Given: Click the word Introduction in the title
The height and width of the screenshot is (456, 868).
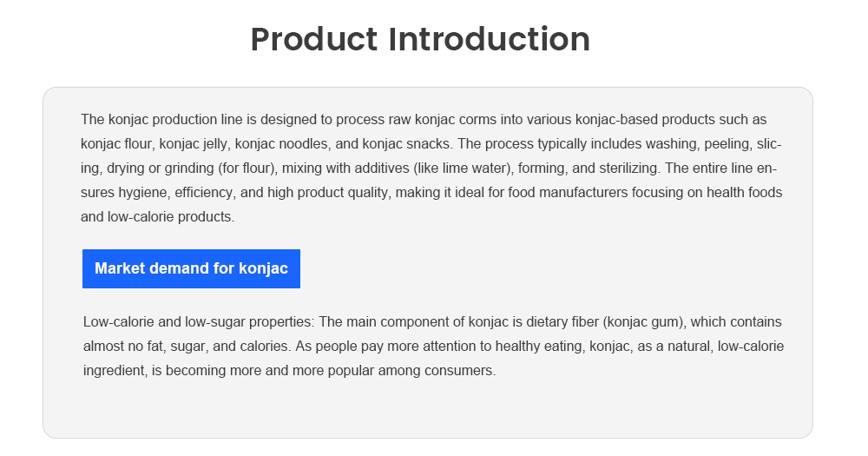Looking at the screenshot, I should click(x=490, y=39).
